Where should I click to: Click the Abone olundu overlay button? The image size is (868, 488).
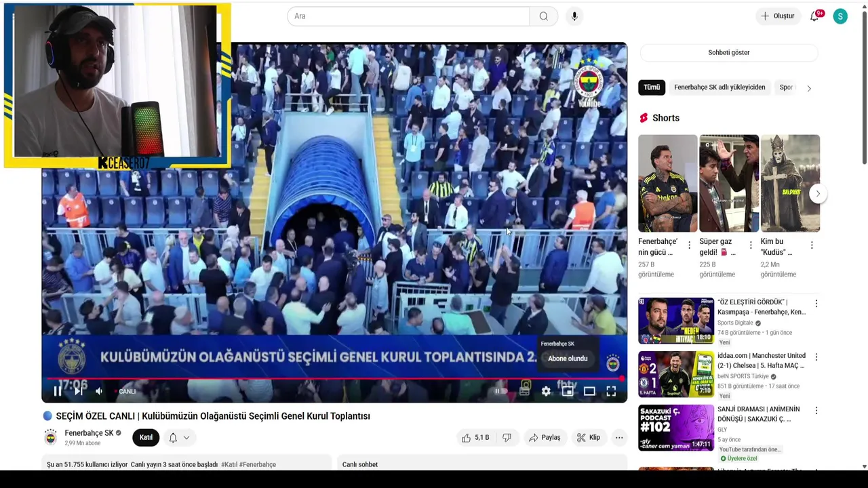tap(568, 359)
